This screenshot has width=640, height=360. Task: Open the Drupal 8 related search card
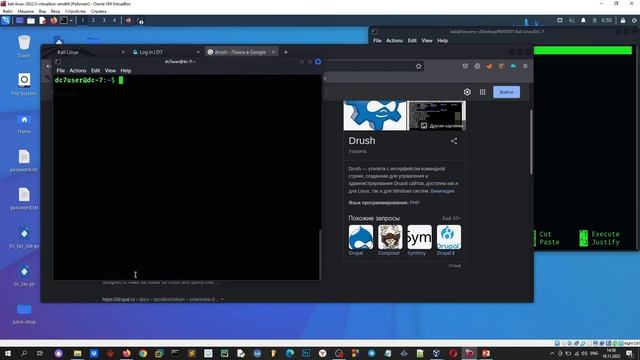tap(449, 240)
